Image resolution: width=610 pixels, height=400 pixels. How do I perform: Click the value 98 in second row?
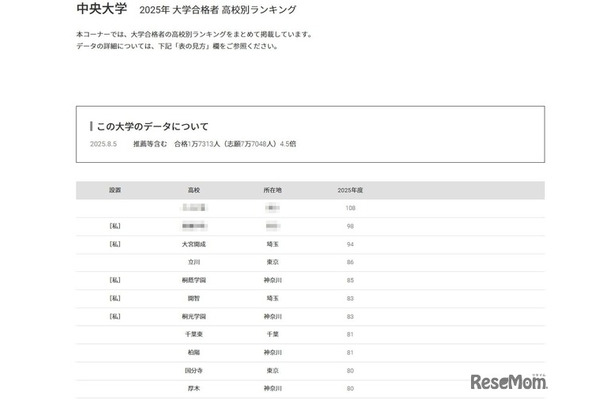point(350,226)
